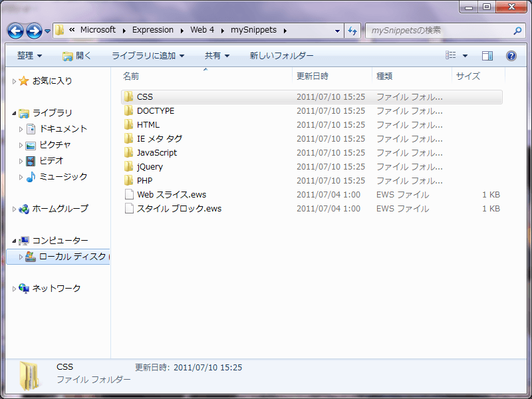Click the EWS ファイル type of スタイル ブロック.ews
Screen dimensions: 532x399
pyautogui.click(x=402, y=209)
